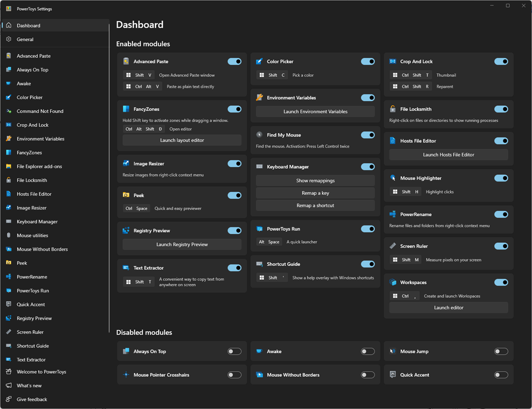
Task: Select Dashboard in the navigation sidebar
Action: [55, 26]
